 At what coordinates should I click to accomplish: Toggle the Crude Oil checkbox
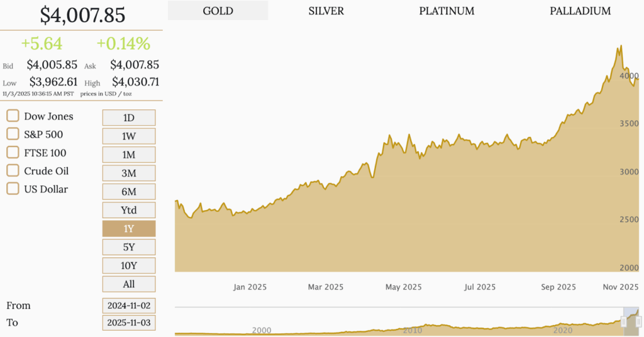[x=13, y=170]
